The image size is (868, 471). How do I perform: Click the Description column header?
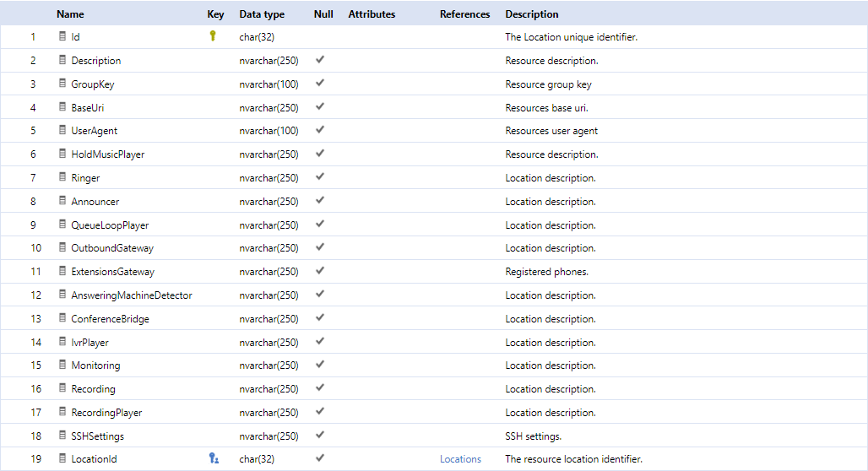tap(532, 14)
